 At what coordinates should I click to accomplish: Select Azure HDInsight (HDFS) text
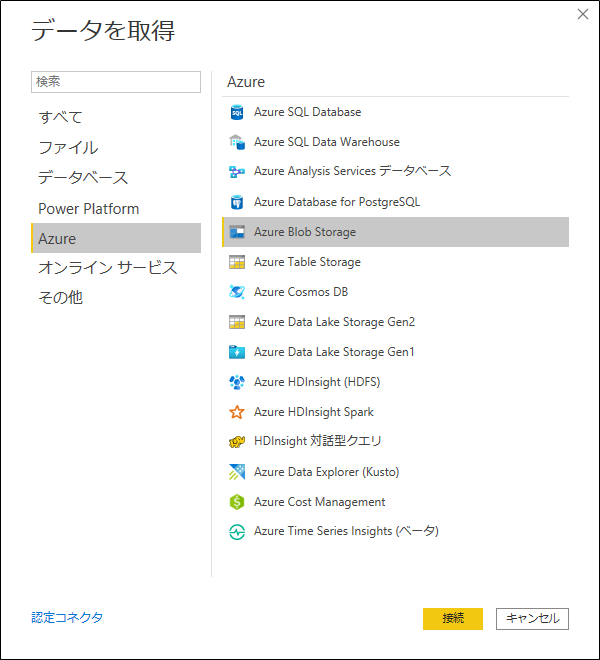(317, 382)
